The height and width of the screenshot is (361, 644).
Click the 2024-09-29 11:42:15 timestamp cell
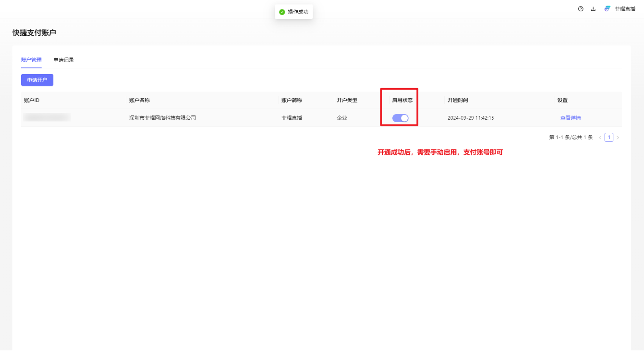click(471, 118)
